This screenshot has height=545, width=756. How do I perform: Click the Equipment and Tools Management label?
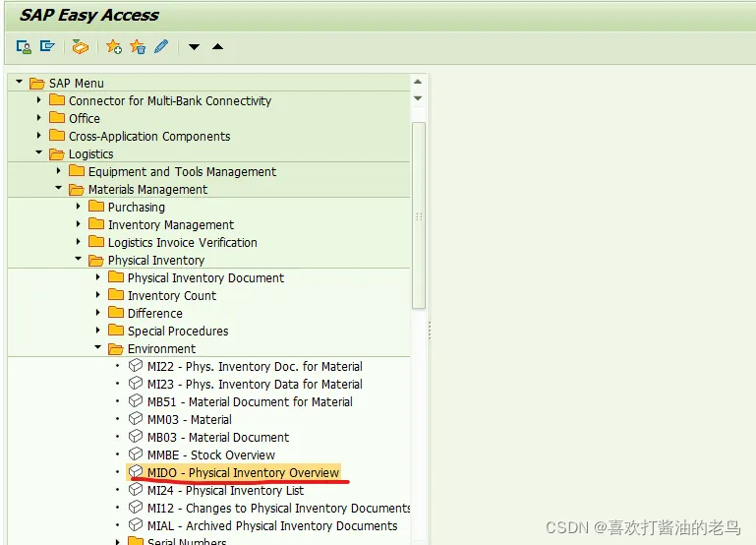[x=182, y=172]
